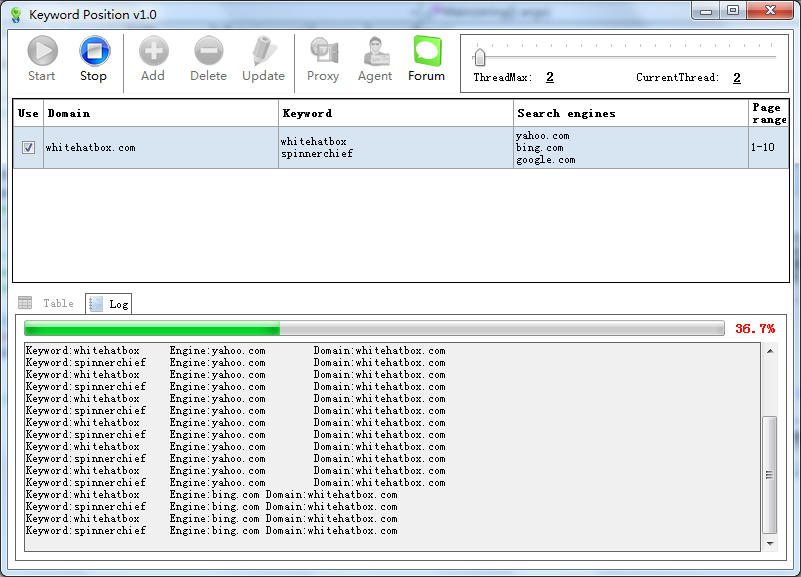801x577 pixels.
Task: Uncheck the Use box for whitehatbox.com
Action: click(x=28, y=148)
